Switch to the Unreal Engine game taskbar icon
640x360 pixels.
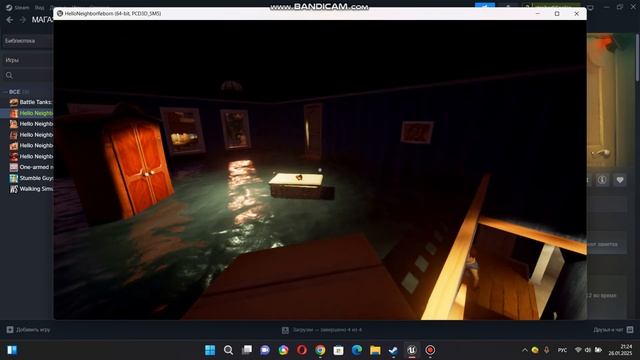[x=412, y=350]
